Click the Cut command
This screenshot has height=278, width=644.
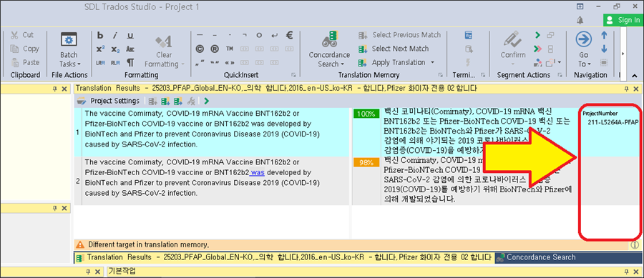(x=23, y=35)
